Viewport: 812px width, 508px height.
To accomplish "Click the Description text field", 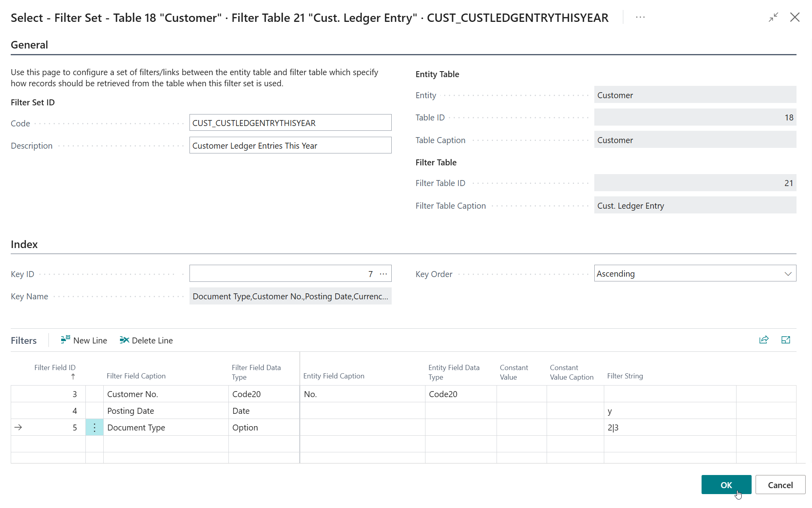I will (x=290, y=146).
